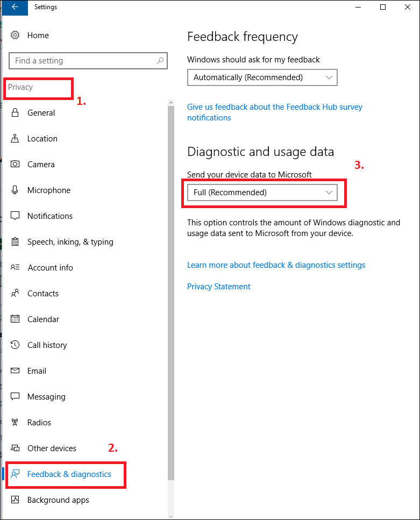Click the Home gear icon

click(15, 35)
